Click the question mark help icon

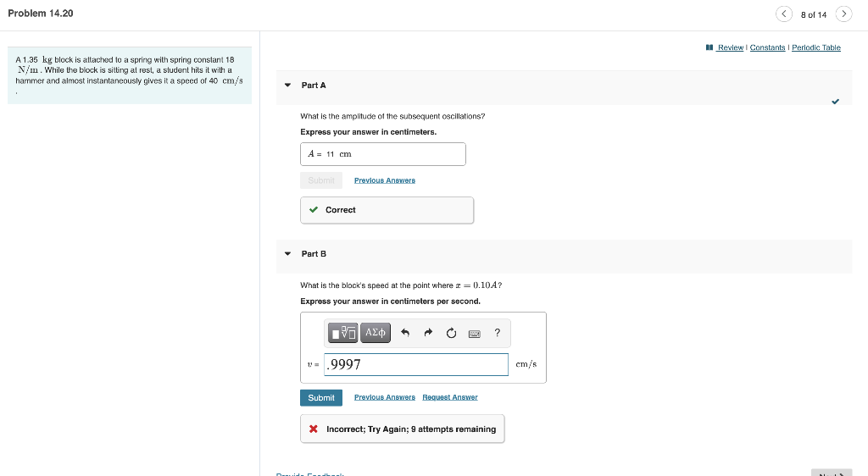coord(498,333)
